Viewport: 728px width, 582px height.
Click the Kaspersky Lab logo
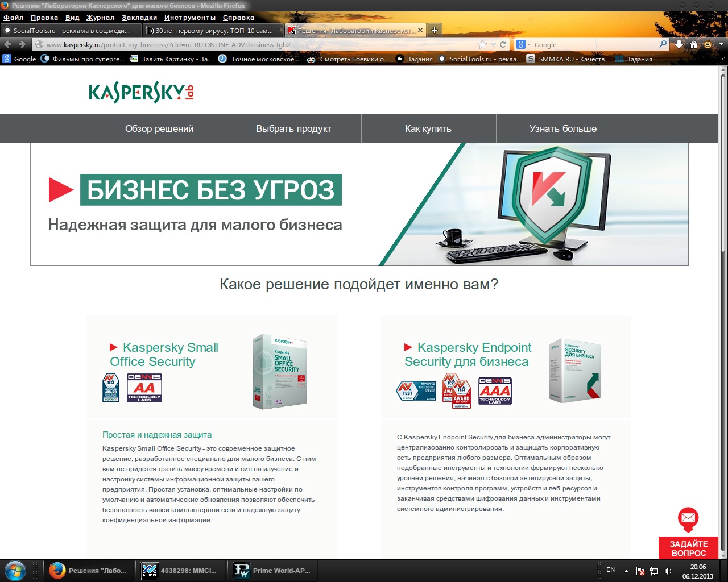pyautogui.click(x=141, y=92)
